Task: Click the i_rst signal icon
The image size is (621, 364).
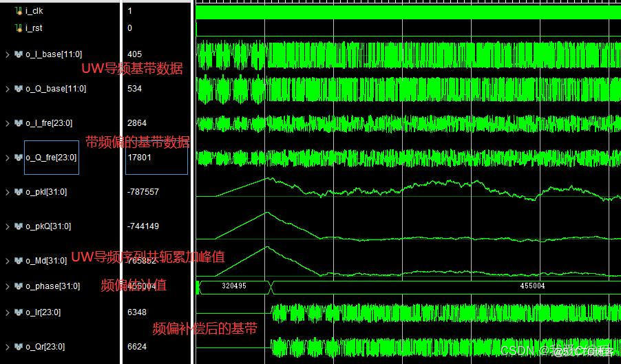Action: click(x=18, y=28)
